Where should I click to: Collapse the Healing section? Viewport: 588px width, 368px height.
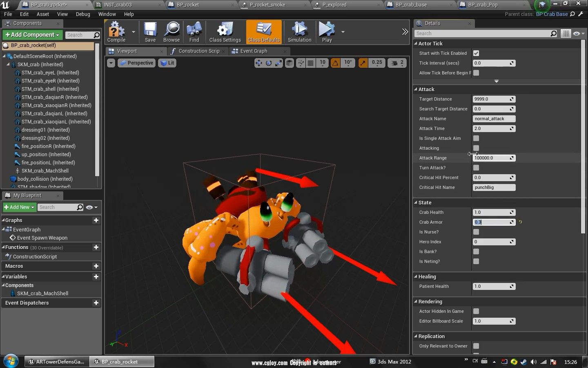coord(416,276)
